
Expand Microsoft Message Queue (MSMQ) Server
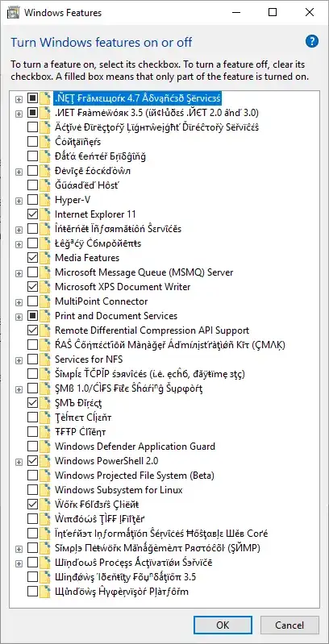(x=19, y=273)
